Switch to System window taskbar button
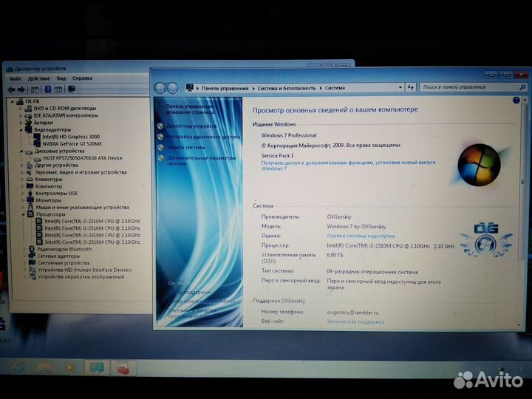Screen dimensions: 532x399 97,368
